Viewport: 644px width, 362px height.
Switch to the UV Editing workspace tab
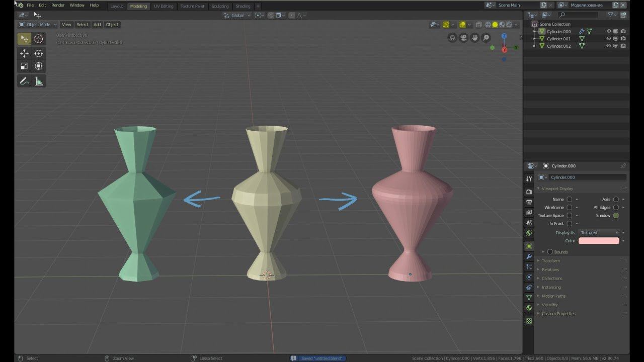(x=164, y=6)
